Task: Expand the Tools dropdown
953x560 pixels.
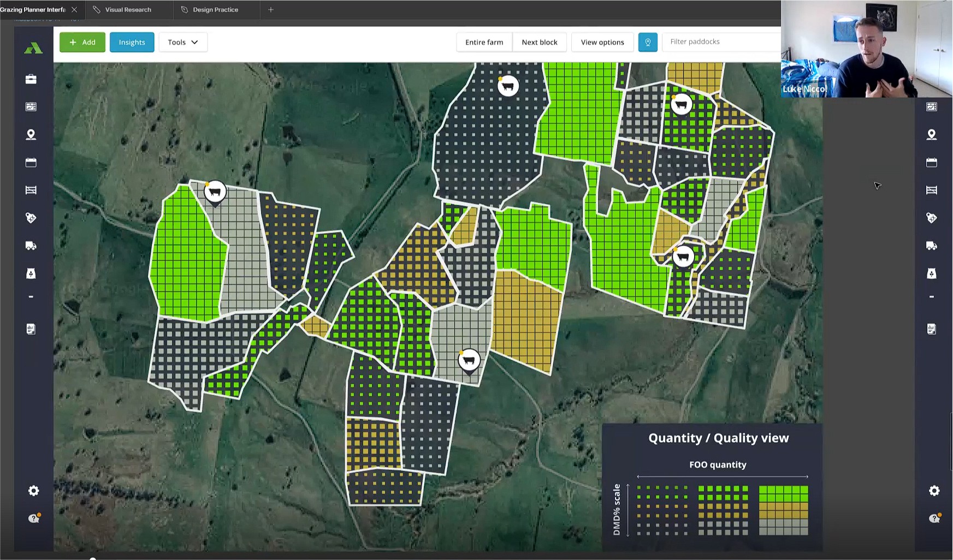Action: [183, 42]
